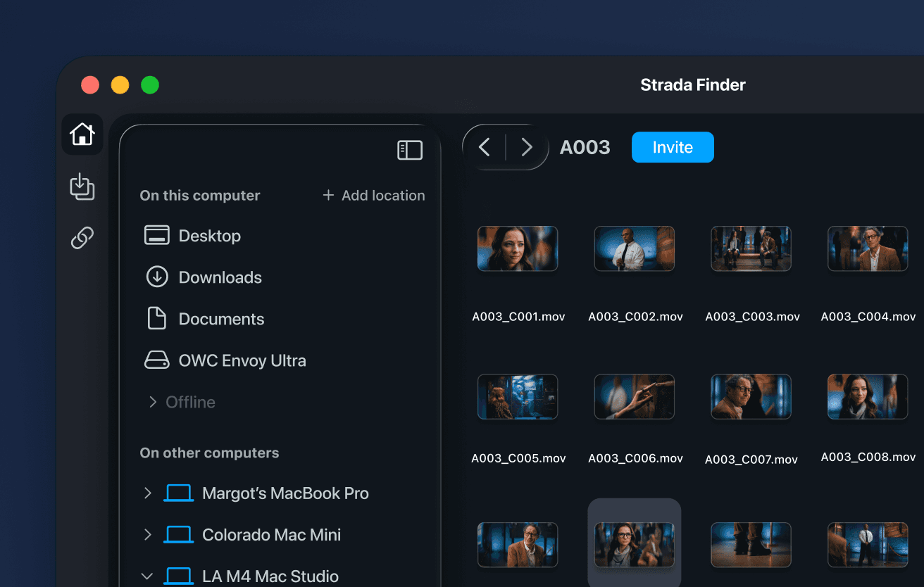Image resolution: width=924 pixels, height=587 pixels.
Task: Select the A003_C008.mov thumbnail
Action: click(x=868, y=396)
